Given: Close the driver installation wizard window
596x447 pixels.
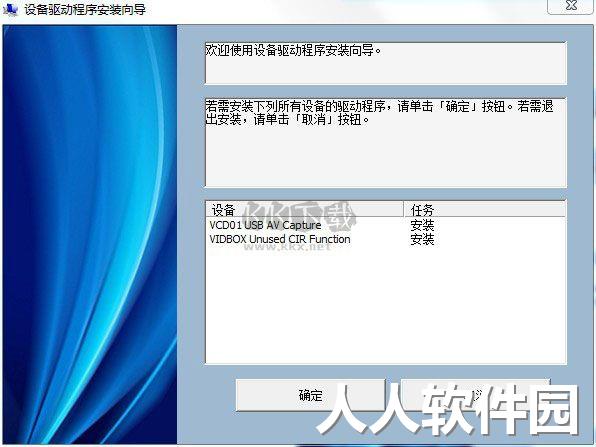Looking at the screenshot, I should coord(571,6).
